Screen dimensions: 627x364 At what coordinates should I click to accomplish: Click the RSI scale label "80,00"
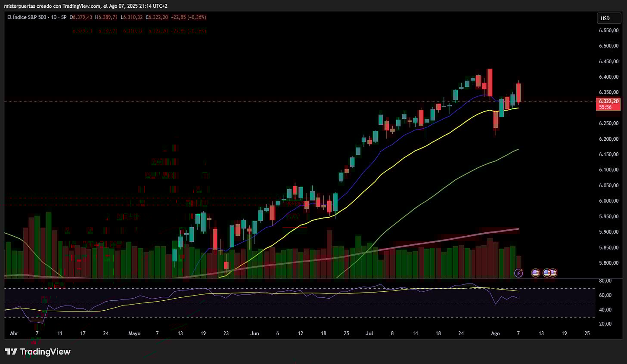(x=605, y=281)
